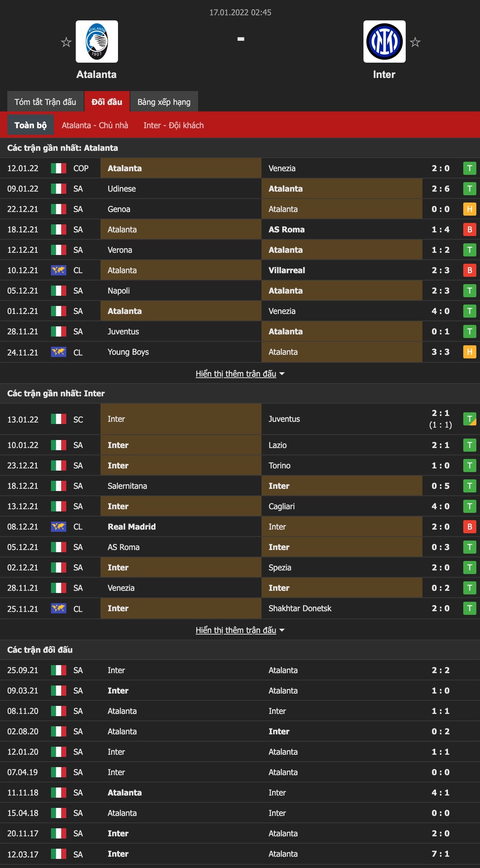
Task: Expand more Atalanta matches with Hiển thị thêm
Action: [240, 374]
